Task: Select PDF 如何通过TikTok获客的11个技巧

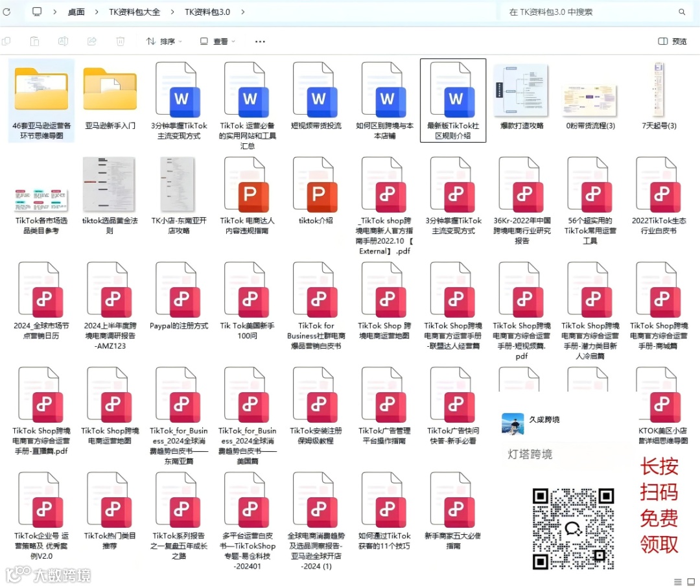Action: [x=384, y=510]
